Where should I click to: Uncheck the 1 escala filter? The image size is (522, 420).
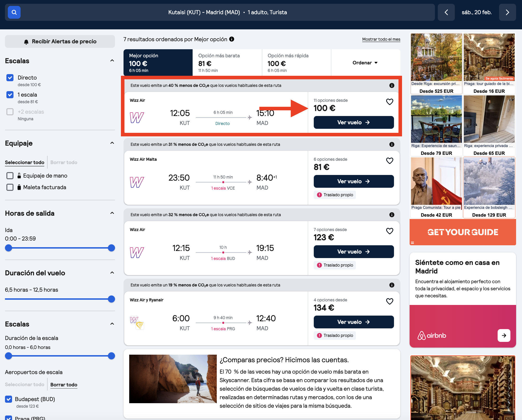click(x=10, y=95)
